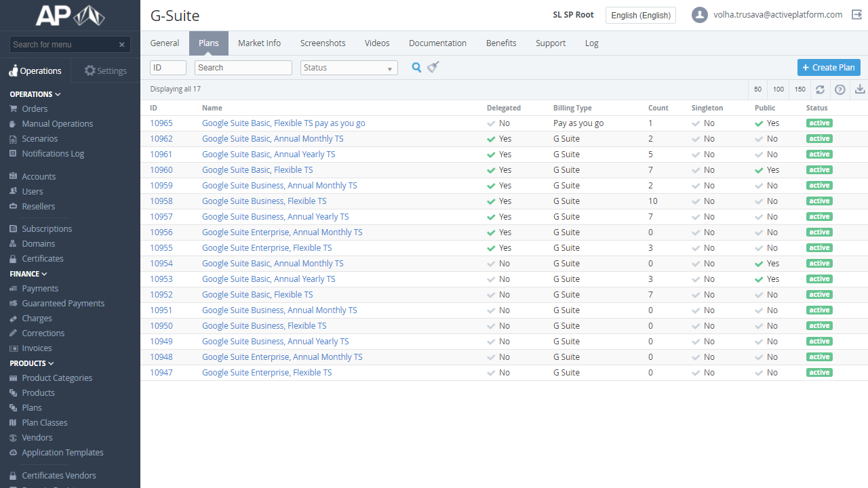868x488 pixels.
Task: Show 150 items per page
Action: (x=800, y=89)
